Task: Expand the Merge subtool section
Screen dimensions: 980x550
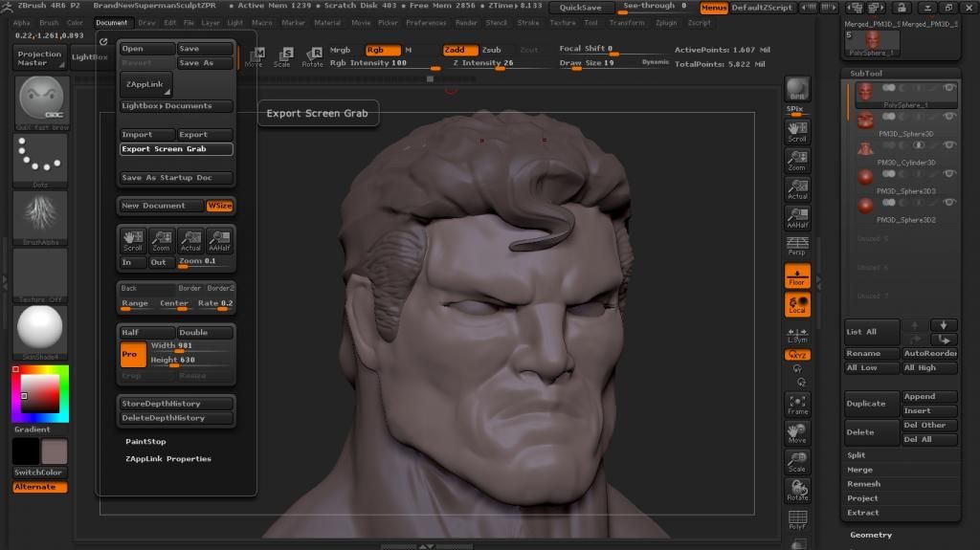Action: coord(859,470)
